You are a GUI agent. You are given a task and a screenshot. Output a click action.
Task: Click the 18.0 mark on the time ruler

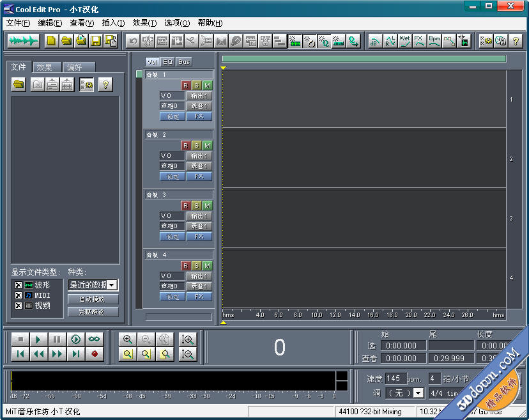pyautogui.click(x=392, y=315)
